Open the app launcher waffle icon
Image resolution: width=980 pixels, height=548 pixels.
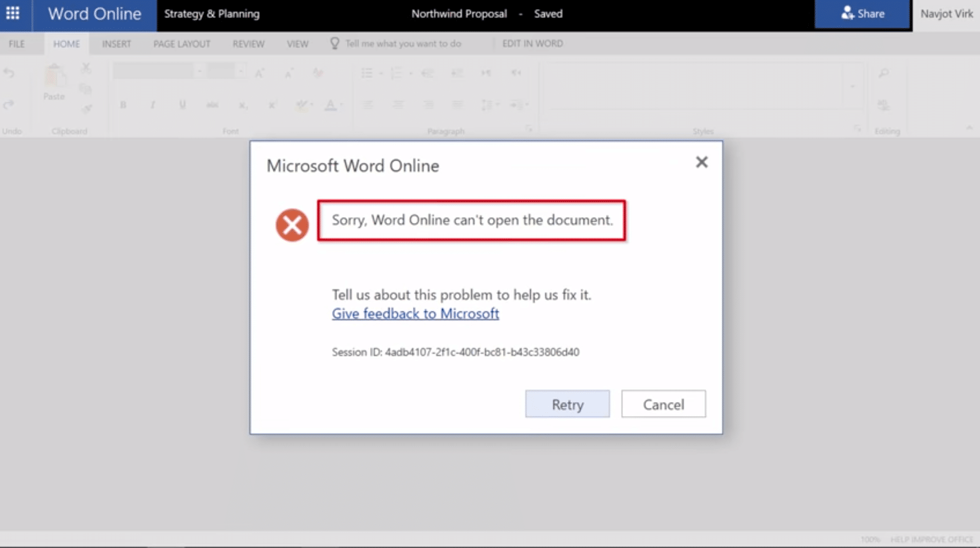(13, 13)
